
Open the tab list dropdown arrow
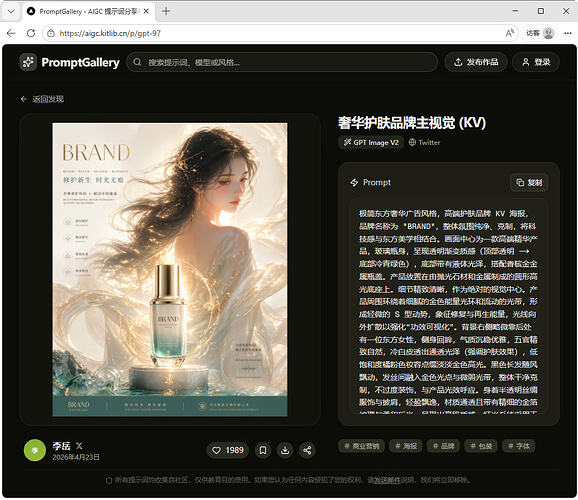coord(11,11)
